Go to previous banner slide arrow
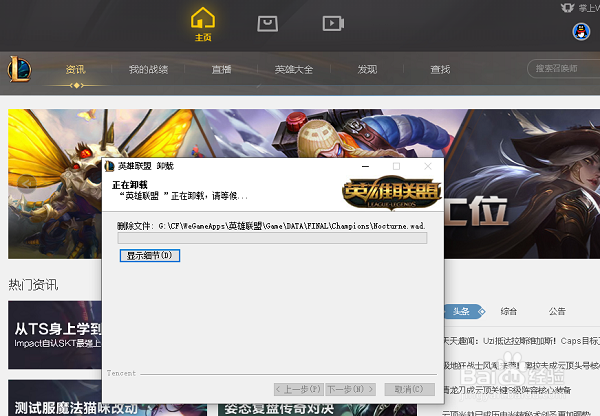600x416 pixels. click(27, 184)
